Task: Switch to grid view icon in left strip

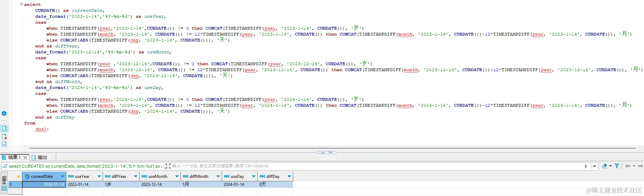Action: pos(4,188)
